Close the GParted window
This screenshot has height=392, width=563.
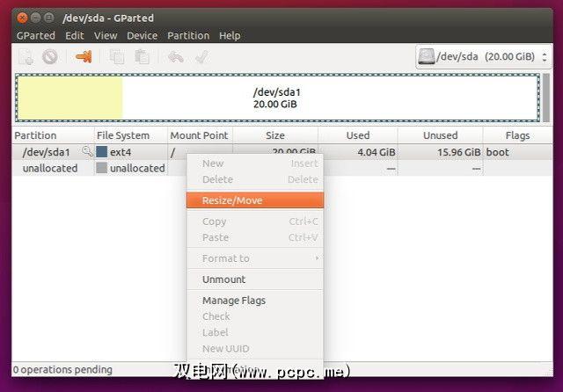click(x=22, y=18)
